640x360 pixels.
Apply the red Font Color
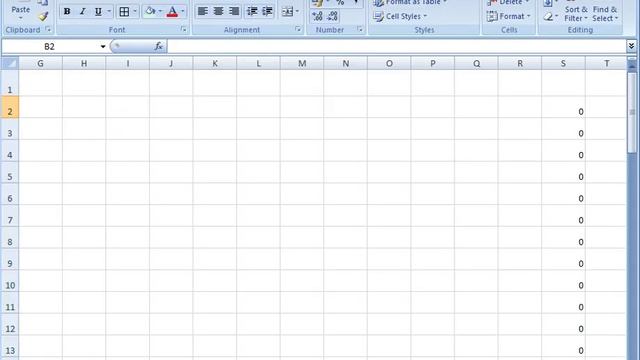tap(172, 11)
